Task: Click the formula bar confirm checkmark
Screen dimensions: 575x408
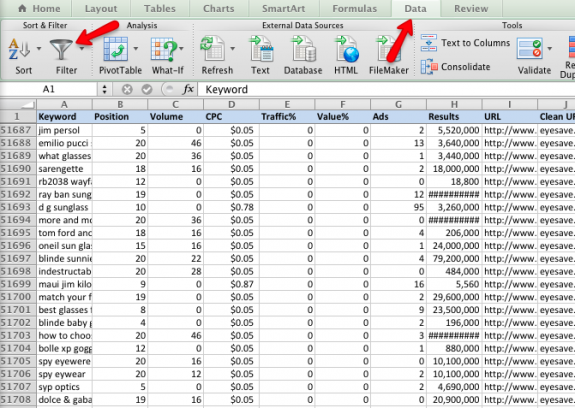Action: tap(147, 89)
